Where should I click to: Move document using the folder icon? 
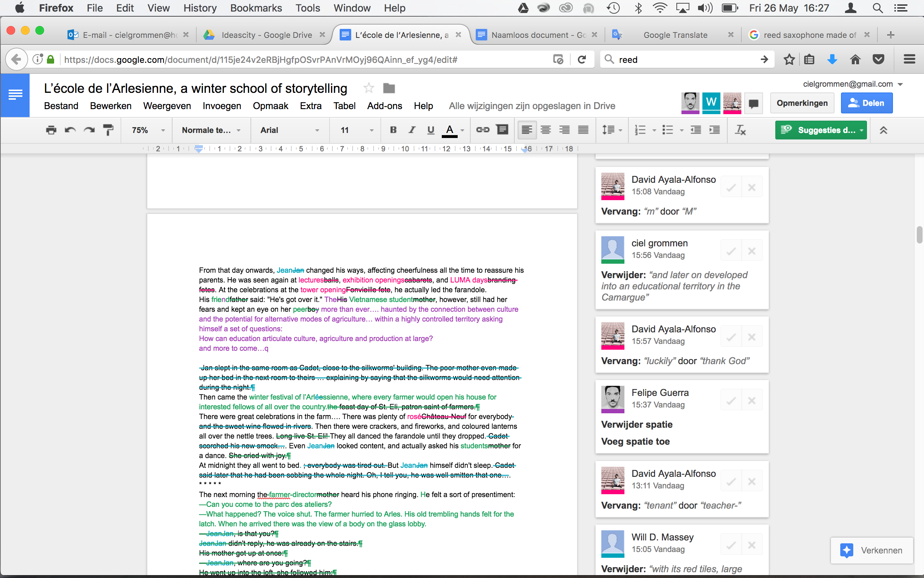389,88
